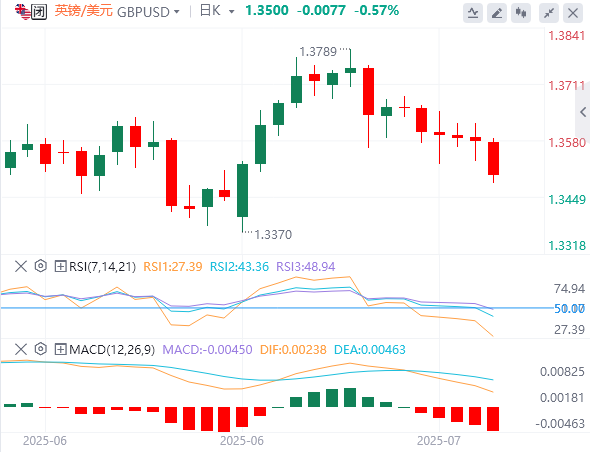Expand MACD panel with plus box

60,350
